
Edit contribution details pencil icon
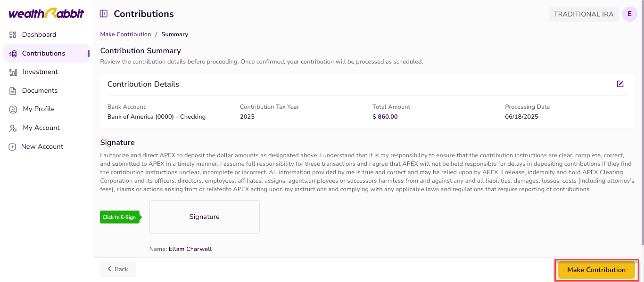point(620,84)
